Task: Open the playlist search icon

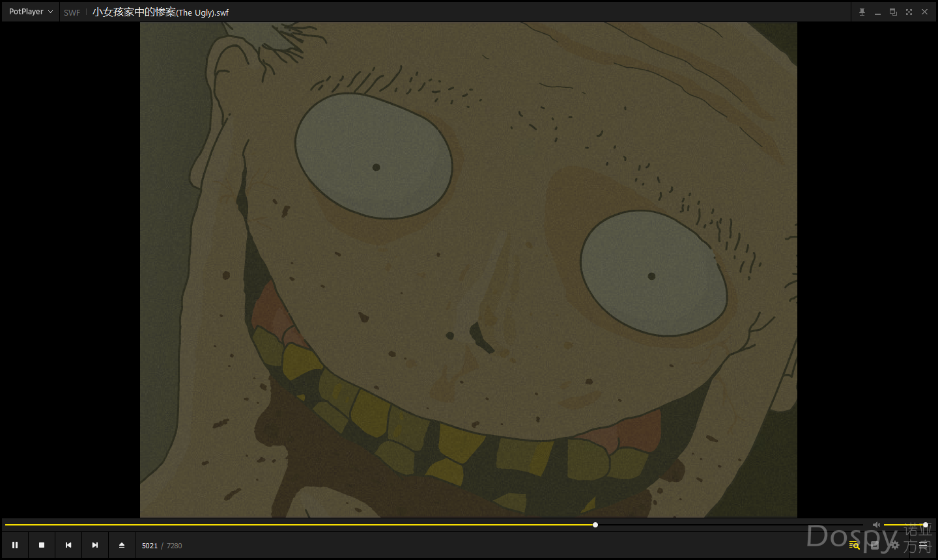Action: (854, 545)
